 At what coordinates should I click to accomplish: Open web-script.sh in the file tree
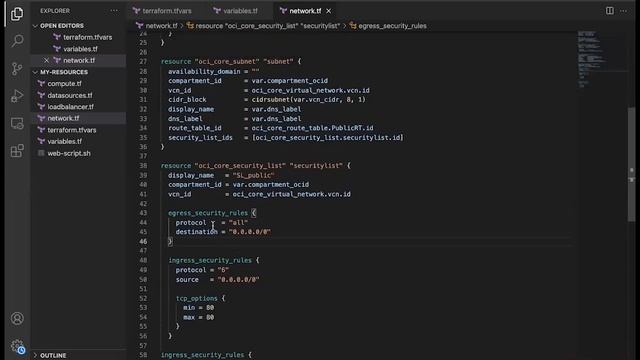[x=69, y=153]
